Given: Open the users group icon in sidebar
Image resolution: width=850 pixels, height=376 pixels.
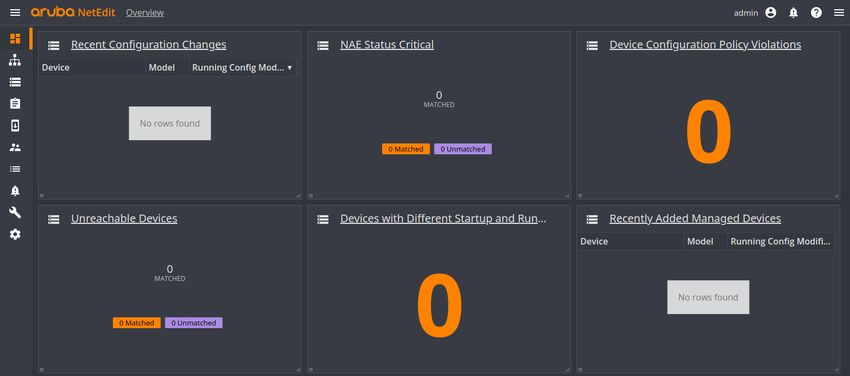Looking at the screenshot, I should click(15, 147).
